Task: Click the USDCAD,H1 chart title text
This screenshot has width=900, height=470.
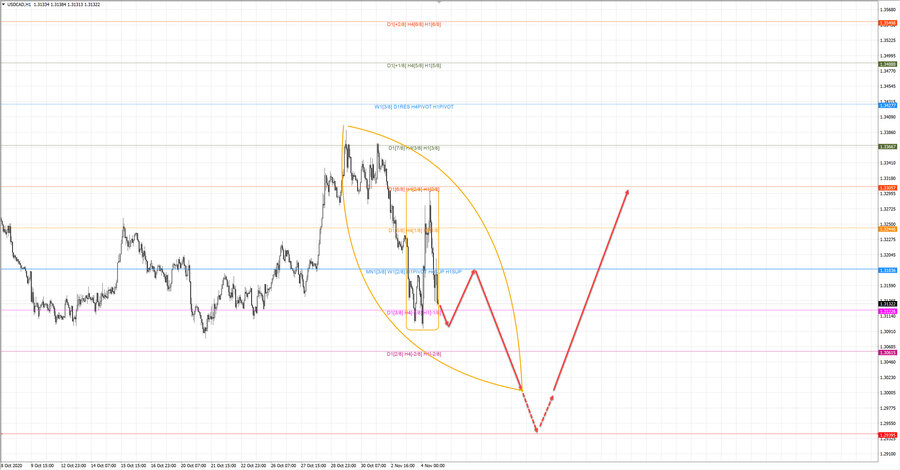Action: 19,5
